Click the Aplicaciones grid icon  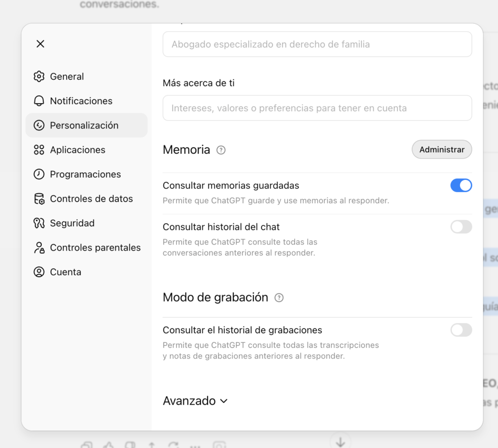(39, 150)
